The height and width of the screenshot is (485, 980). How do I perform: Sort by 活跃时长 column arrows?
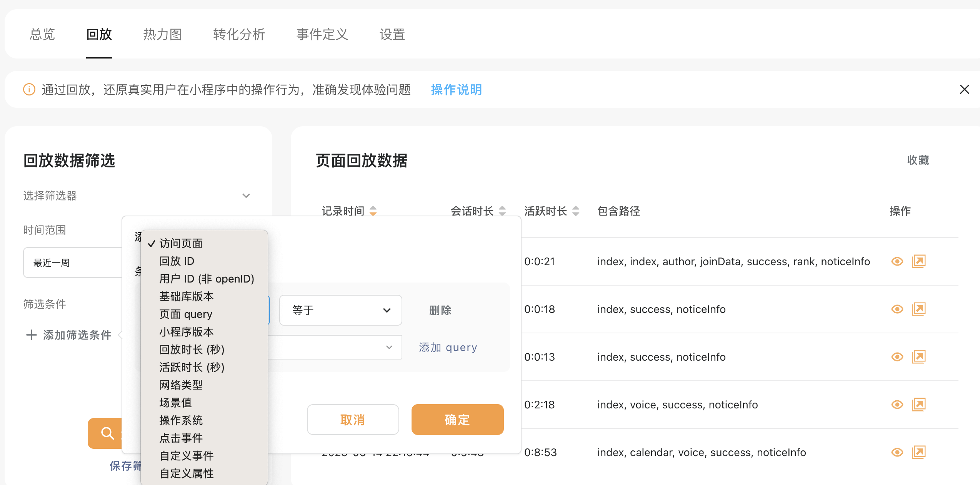575,211
